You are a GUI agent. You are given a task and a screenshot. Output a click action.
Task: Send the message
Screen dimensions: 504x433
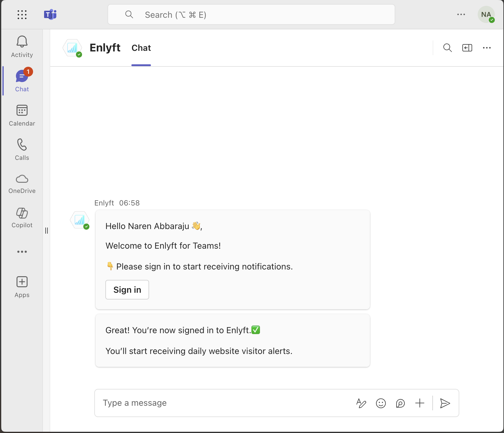(445, 403)
